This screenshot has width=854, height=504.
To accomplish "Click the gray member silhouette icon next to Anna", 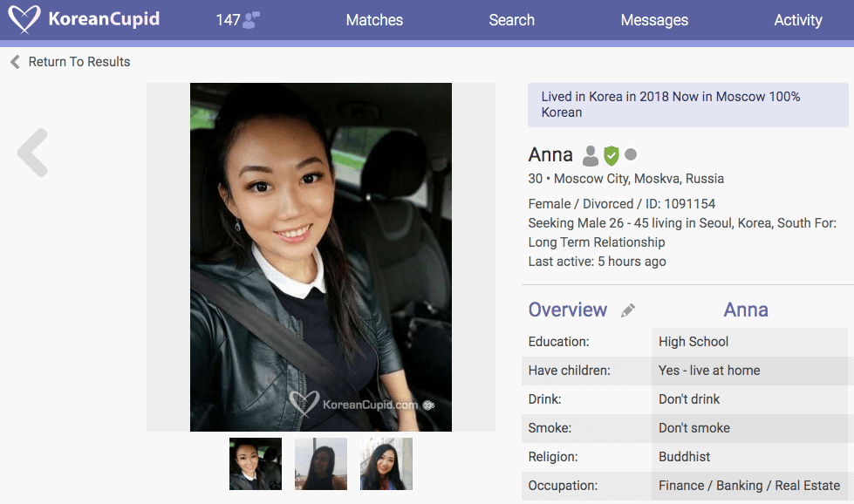I will [591, 156].
